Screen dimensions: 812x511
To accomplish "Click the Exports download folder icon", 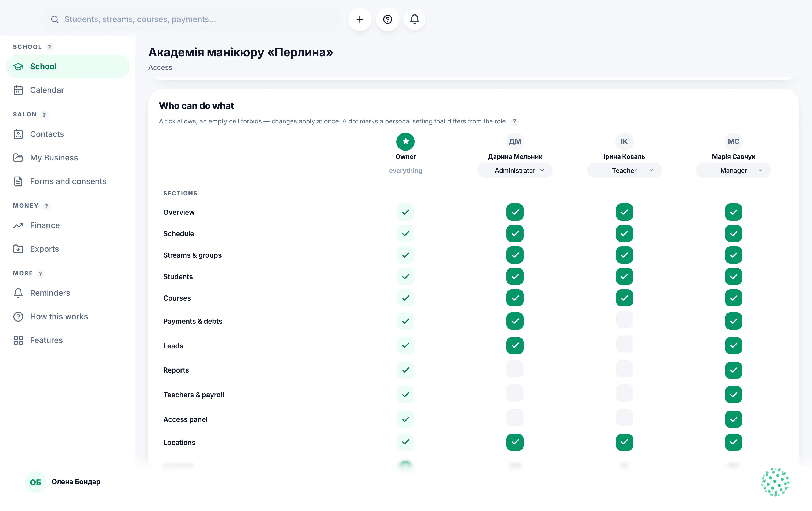I will [18, 249].
